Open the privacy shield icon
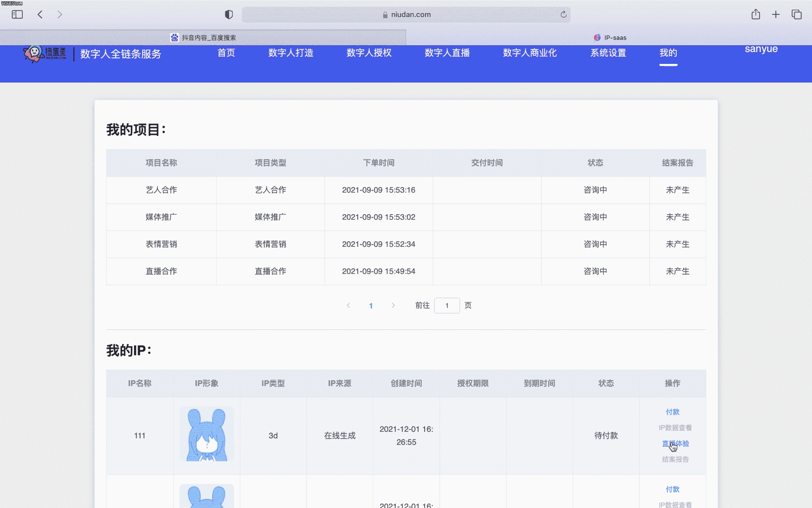812x508 pixels. click(x=229, y=14)
